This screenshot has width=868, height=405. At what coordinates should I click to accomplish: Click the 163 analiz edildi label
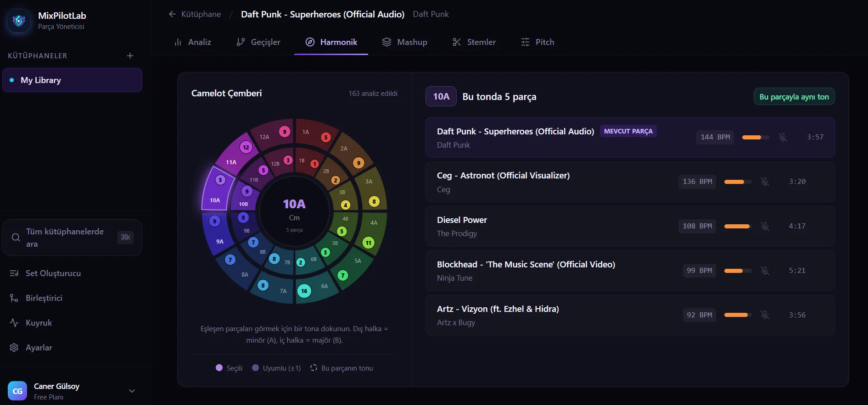pyautogui.click(x=373, y=94)
